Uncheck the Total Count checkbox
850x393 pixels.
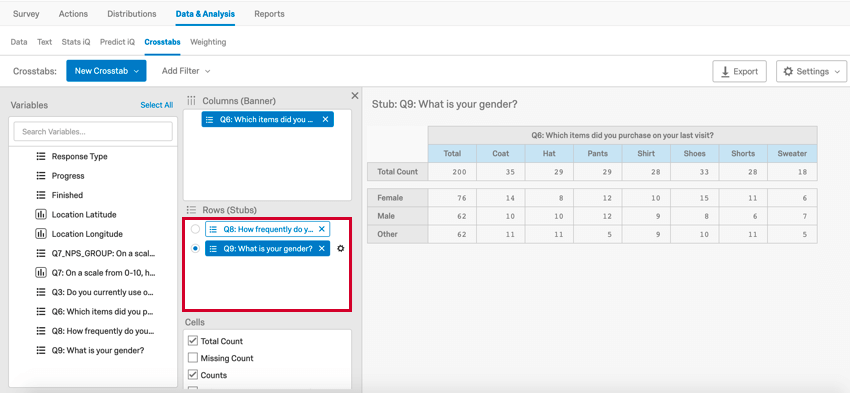[192, 341]
